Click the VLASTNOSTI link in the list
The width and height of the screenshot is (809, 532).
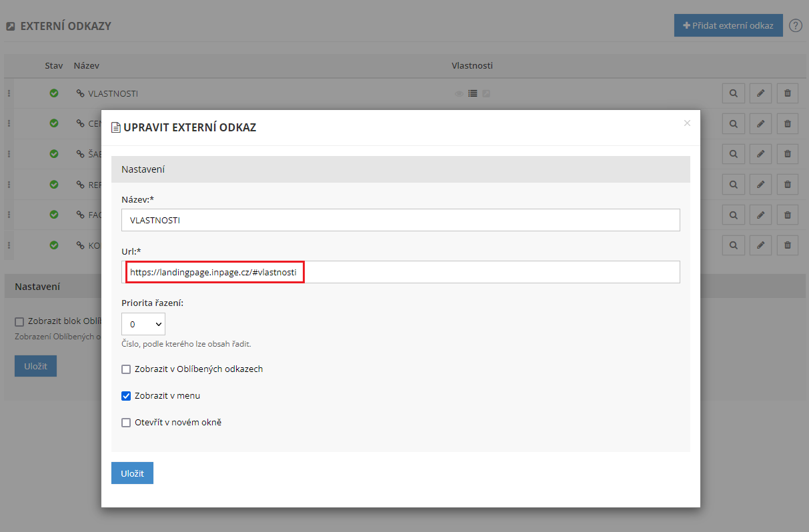(113, 94)
